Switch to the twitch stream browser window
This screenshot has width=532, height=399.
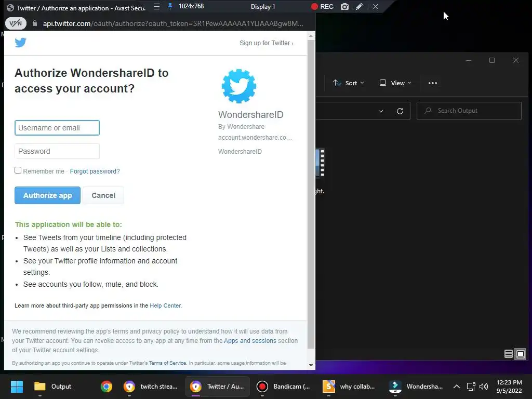[x=151, y=387]
